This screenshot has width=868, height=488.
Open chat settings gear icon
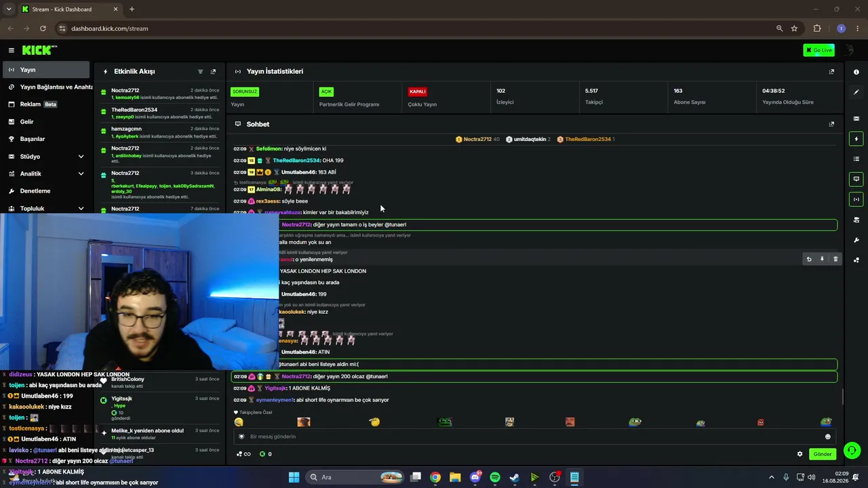(x=800, y=454)
